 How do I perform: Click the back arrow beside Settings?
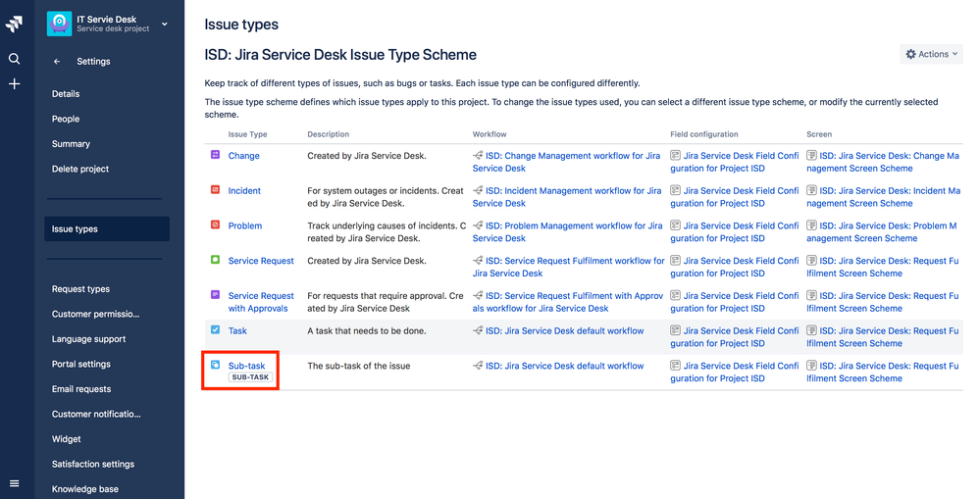(57, 61)
